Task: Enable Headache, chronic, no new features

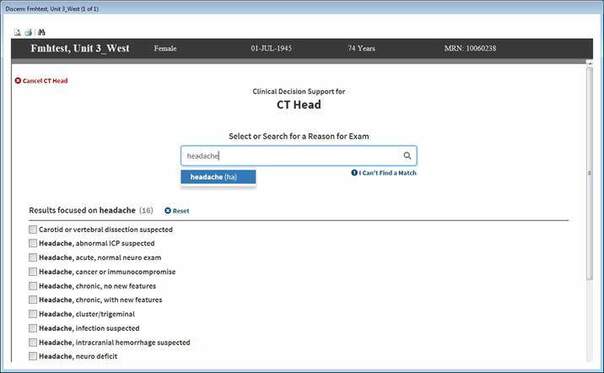Action: pyautogui.click(x=33, y=286)
